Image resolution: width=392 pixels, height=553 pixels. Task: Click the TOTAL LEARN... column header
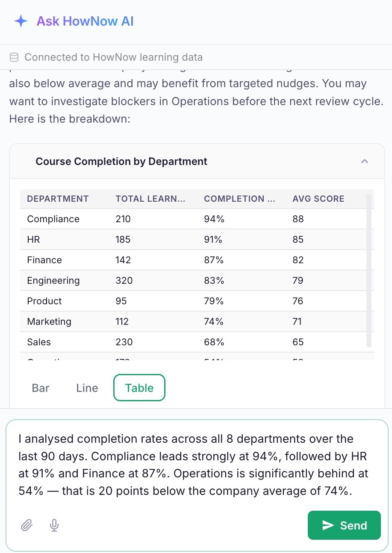pos(150,199)
